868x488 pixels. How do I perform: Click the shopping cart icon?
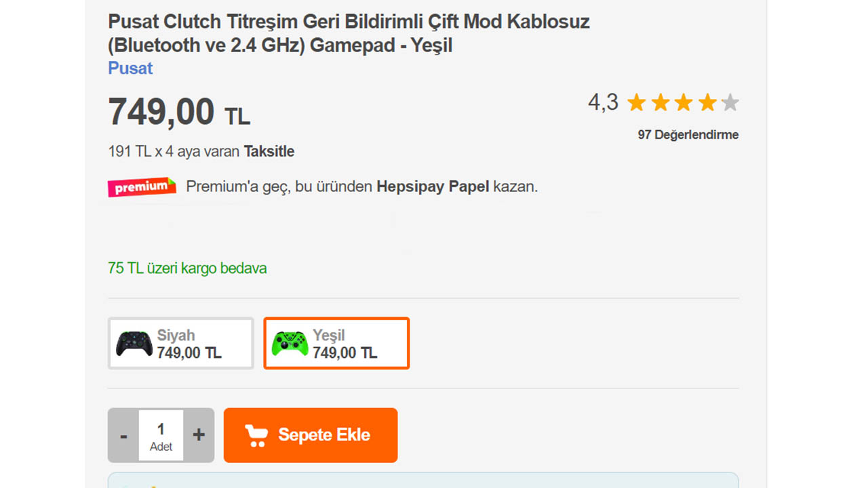(x=256, y=435)
